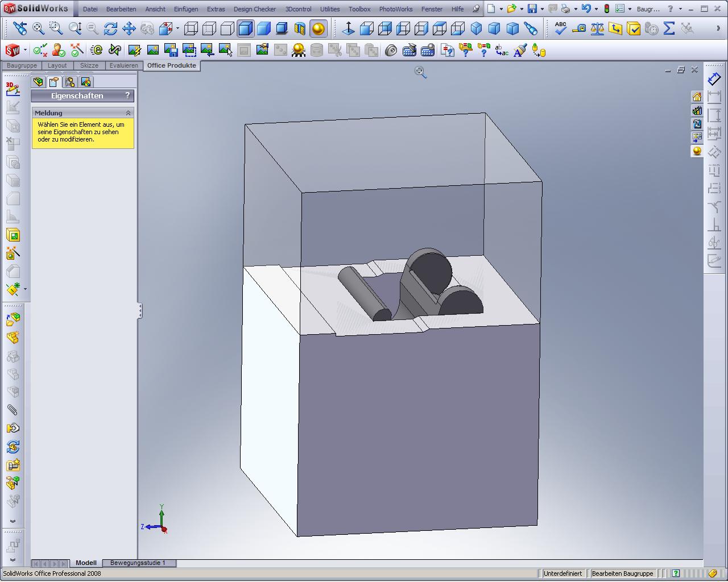Click the Rotate View icon

pos(111,28)
